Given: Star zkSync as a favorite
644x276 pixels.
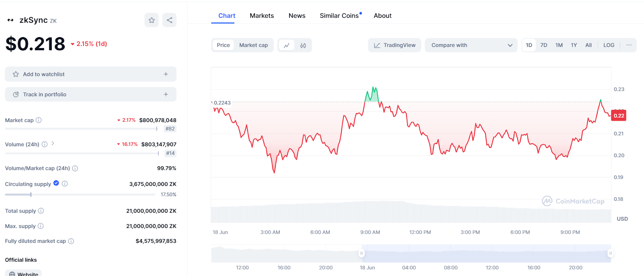Looking at the screenshot, I should tap(152, 20).
